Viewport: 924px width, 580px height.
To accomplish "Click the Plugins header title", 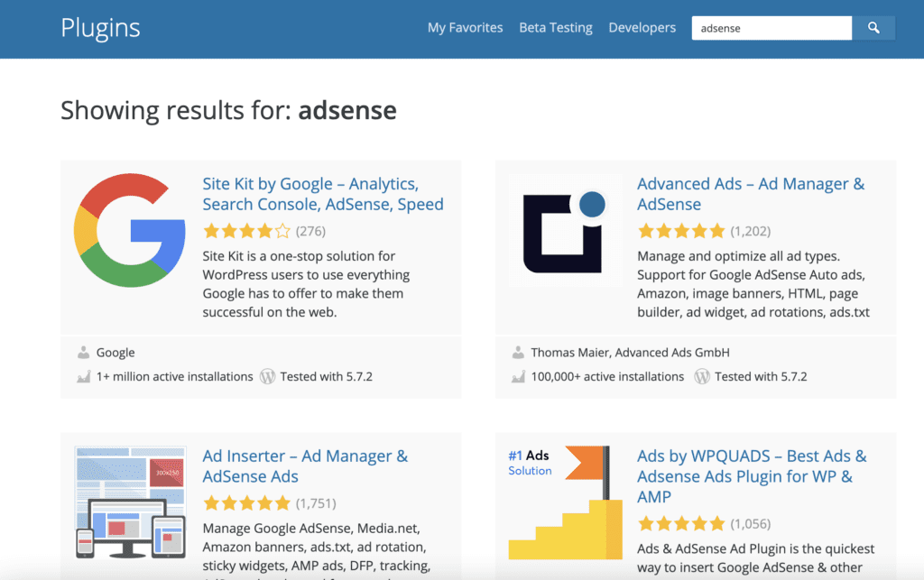I will pos(101,28).
